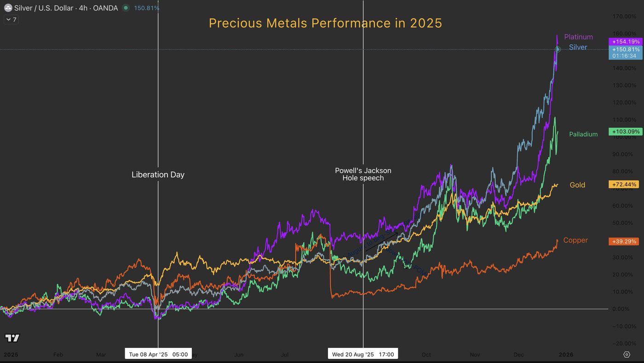Click the TradingView logo watermark
The width and height of the screenshot is (644, 363).
(x=12, y=338)
